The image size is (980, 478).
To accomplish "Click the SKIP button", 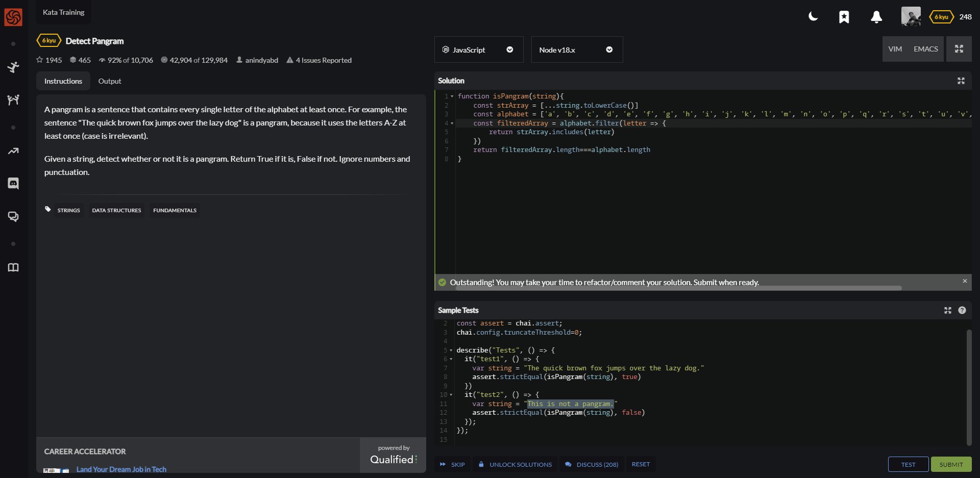I will tap(453, 465).
